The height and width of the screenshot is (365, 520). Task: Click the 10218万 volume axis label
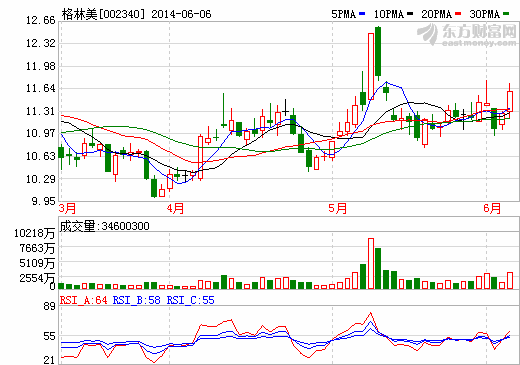pyautogui.click(x=34, y=233)
